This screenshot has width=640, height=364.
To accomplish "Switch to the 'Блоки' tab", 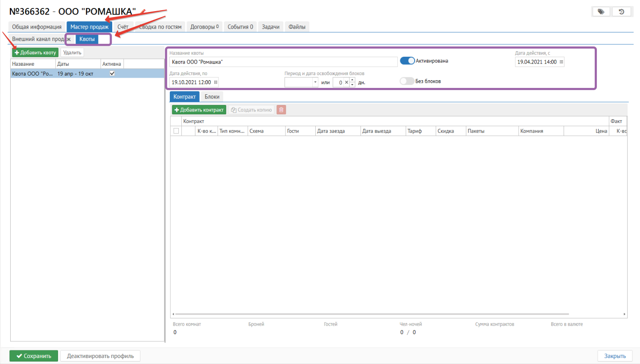I will tap(212, 96).
